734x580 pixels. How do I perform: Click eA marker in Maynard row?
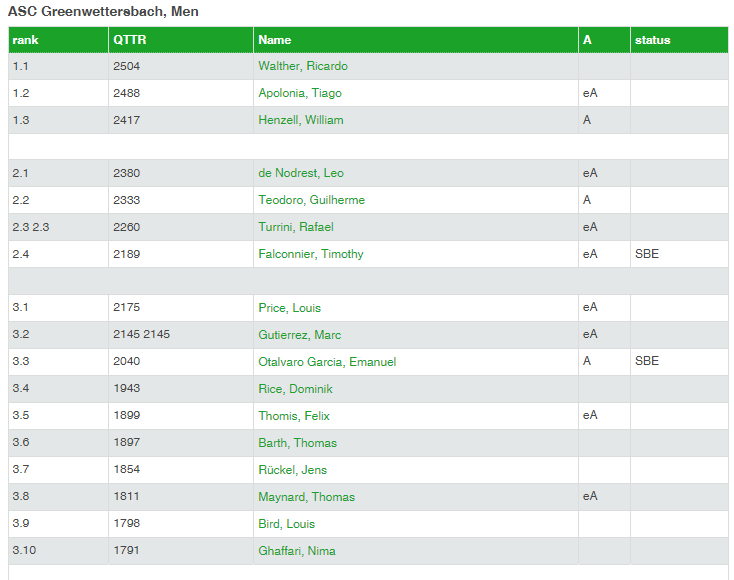590,496
